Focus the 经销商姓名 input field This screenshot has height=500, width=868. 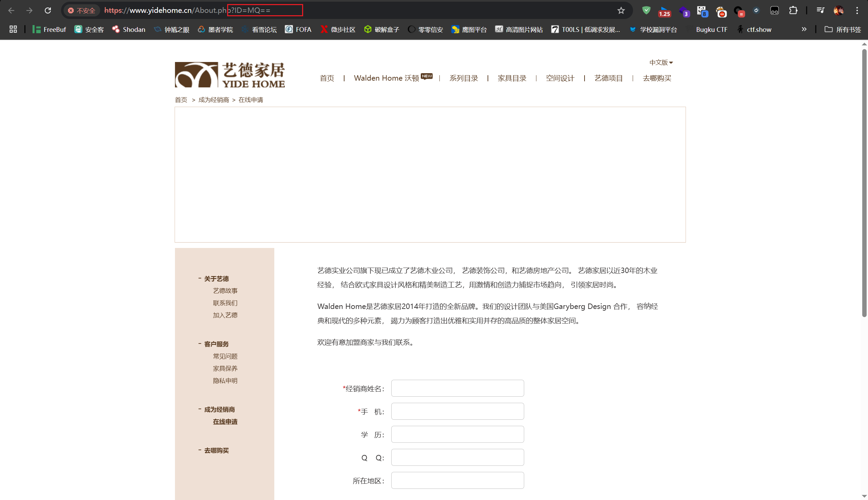pos(457,388)
